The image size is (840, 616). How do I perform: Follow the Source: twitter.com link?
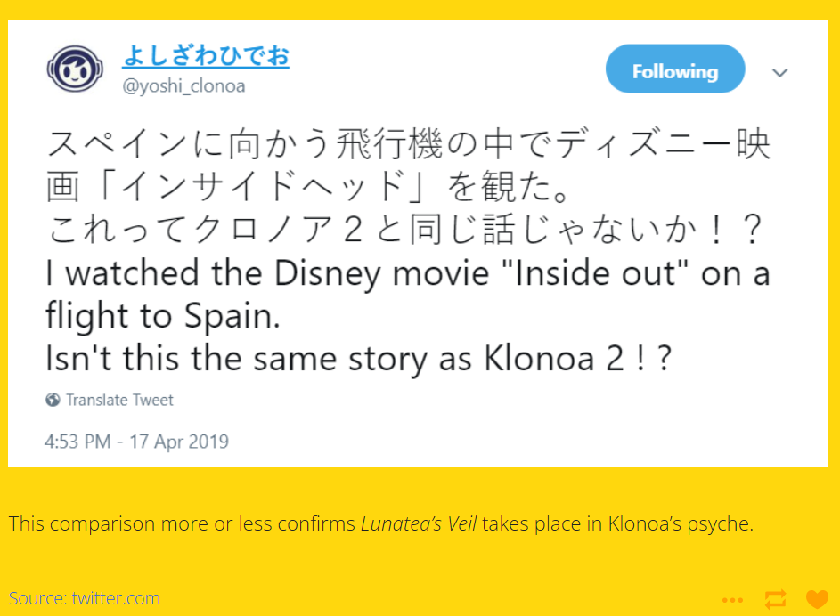pos(84,598)
